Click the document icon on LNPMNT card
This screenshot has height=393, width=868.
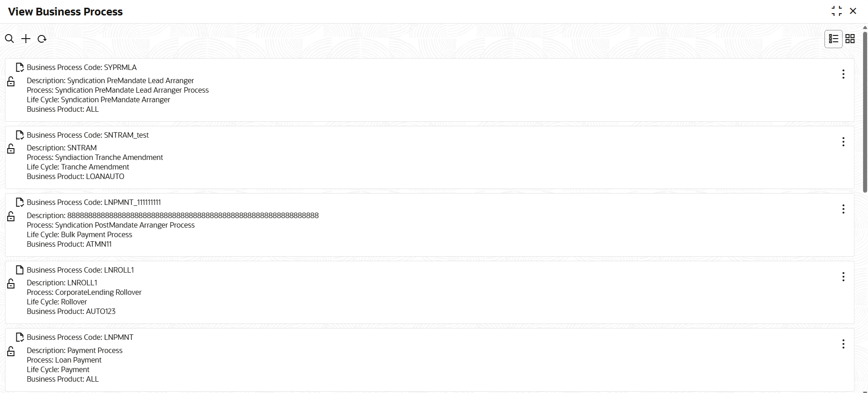19,337
